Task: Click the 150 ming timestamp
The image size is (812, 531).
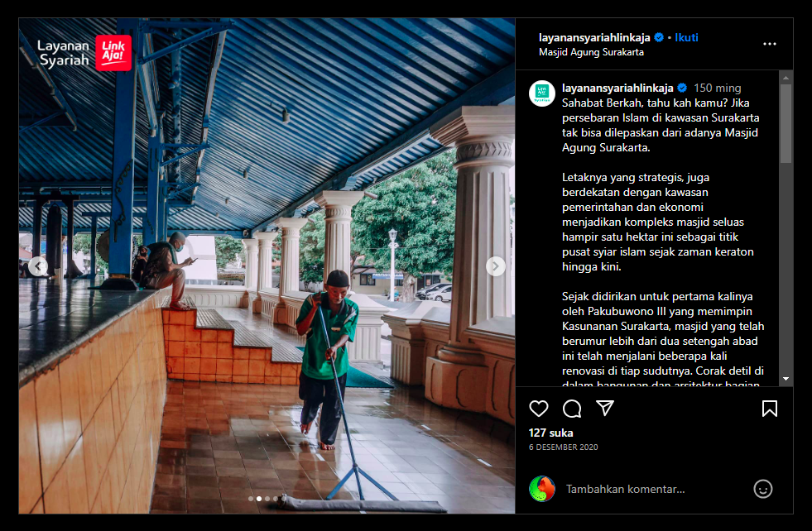Action: tap(717, 88)
